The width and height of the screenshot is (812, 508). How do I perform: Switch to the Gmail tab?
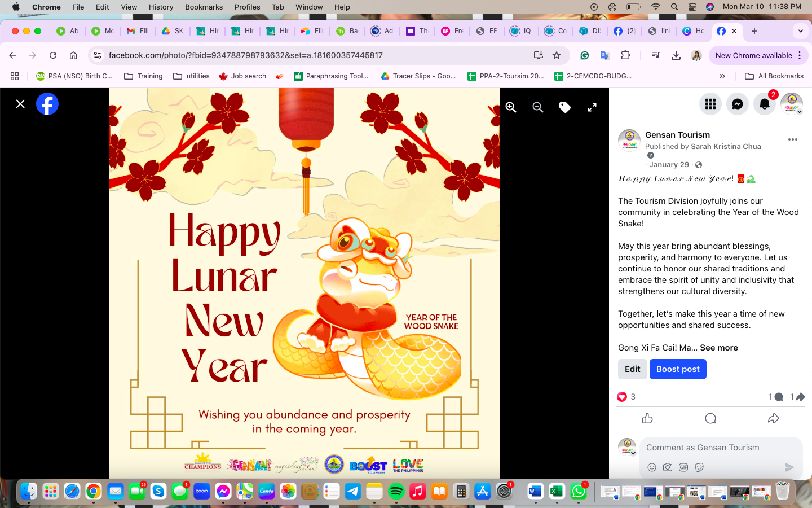(138, 31)
